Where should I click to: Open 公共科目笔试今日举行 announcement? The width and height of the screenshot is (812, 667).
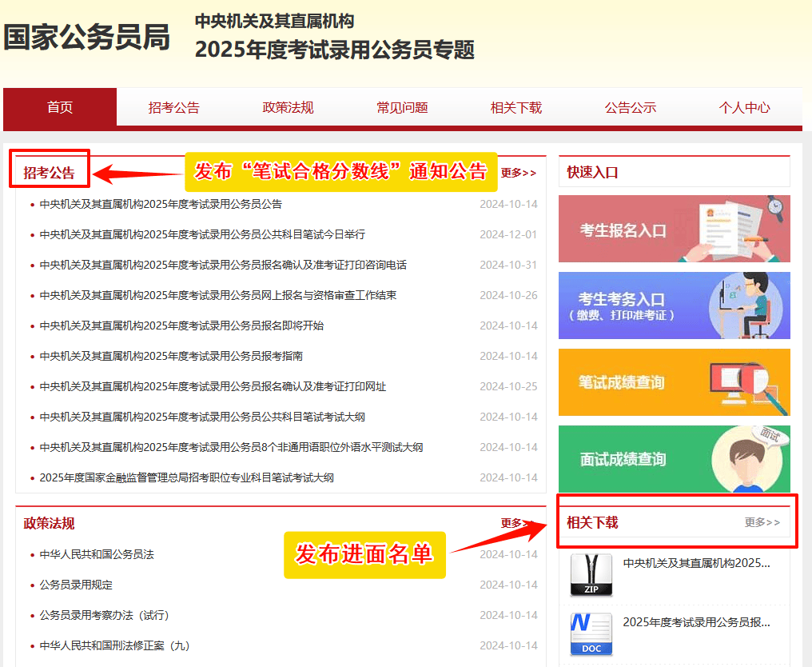pos(202,234)
